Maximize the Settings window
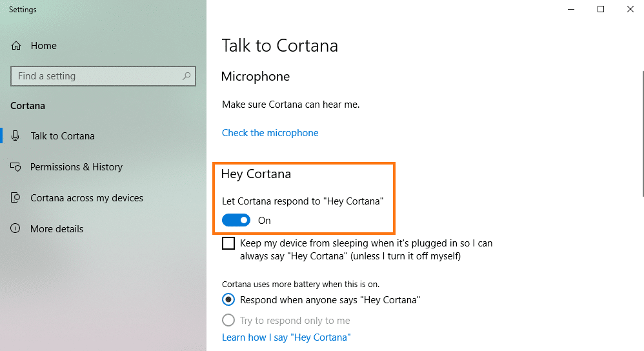 pos(601,9)
